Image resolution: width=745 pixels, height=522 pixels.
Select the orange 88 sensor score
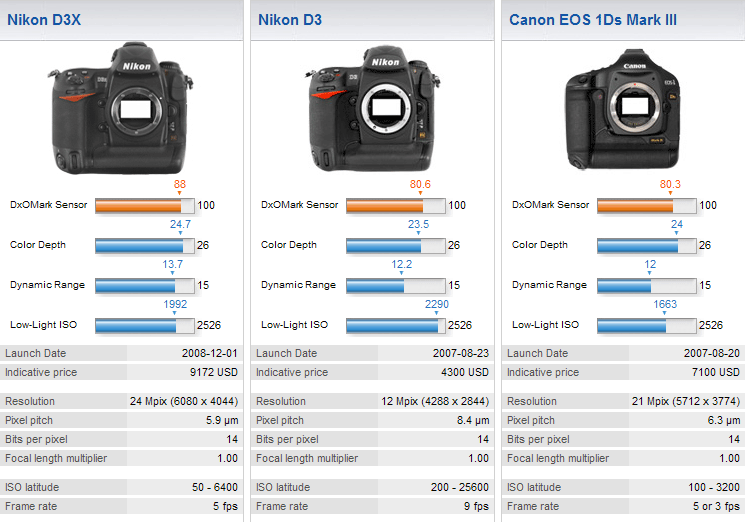tap(180, 184)
